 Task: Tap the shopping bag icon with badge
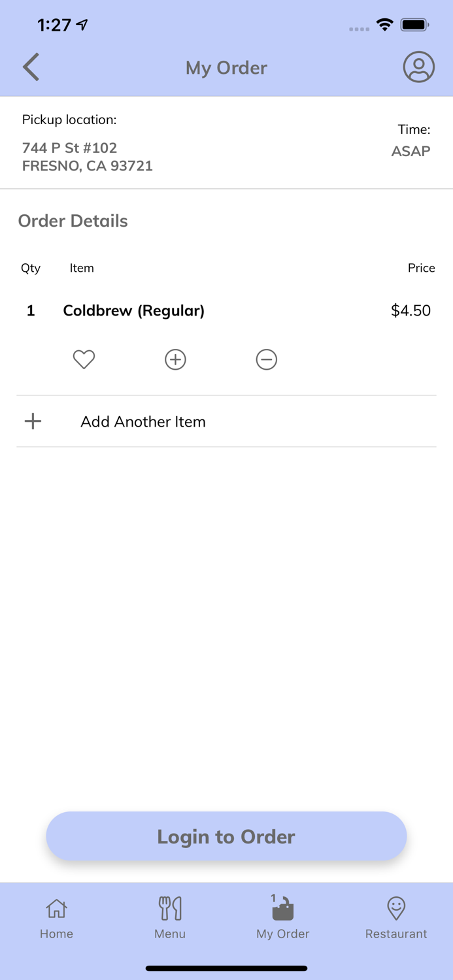(x=283, y=908)
